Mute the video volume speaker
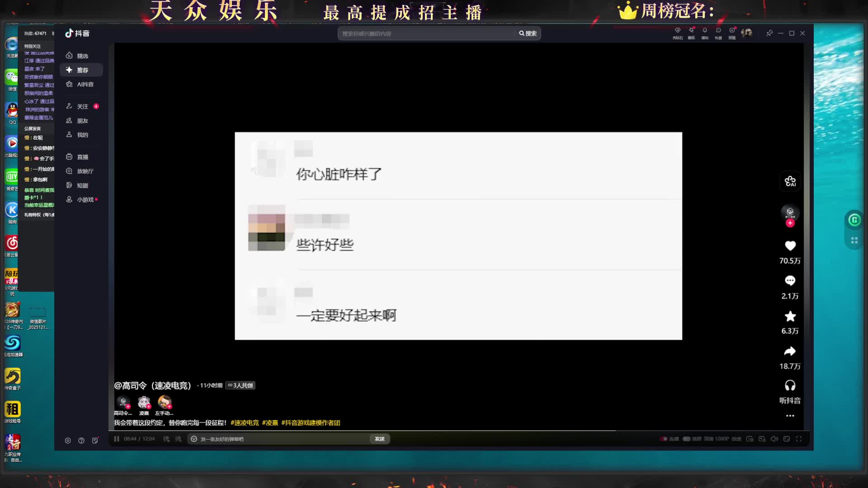868x488 pixels. 774,439
